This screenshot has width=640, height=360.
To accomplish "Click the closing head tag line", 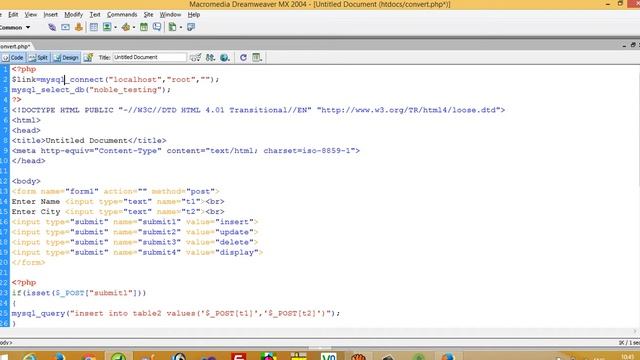I will pyautogui.click(x=29, y=161).
